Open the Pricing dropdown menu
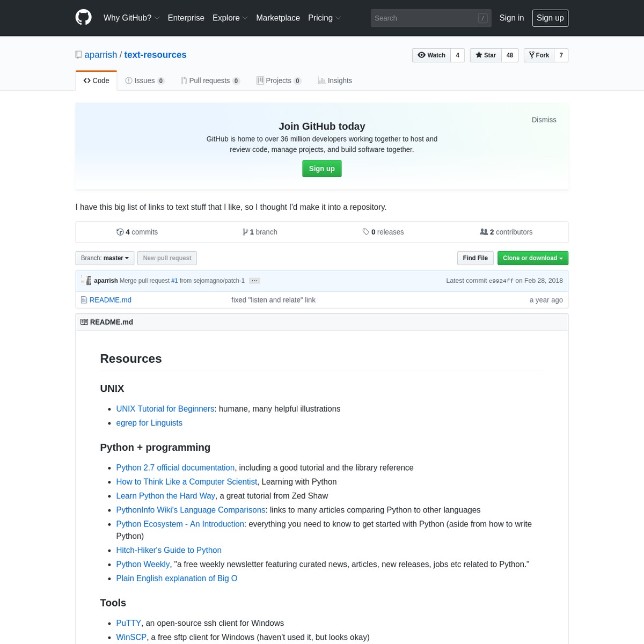Image resolution: width=644 pixels, height=644 pixels. [x=324, y=18]
